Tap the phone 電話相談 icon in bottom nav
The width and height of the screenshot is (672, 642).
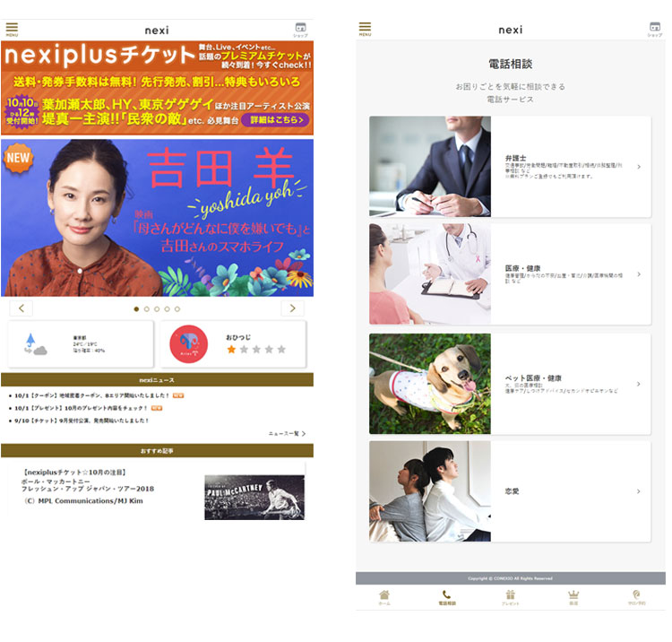click(446, 597)
